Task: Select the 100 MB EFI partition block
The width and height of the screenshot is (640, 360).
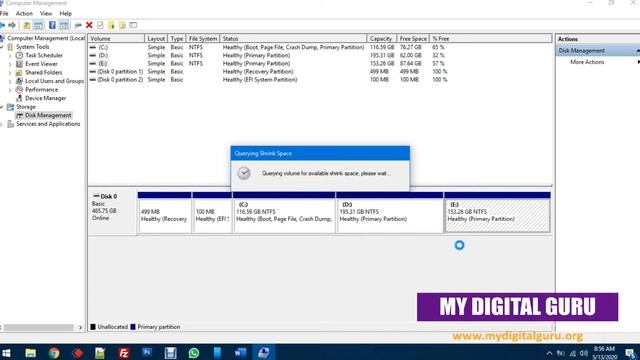Action: coord(212,212)
